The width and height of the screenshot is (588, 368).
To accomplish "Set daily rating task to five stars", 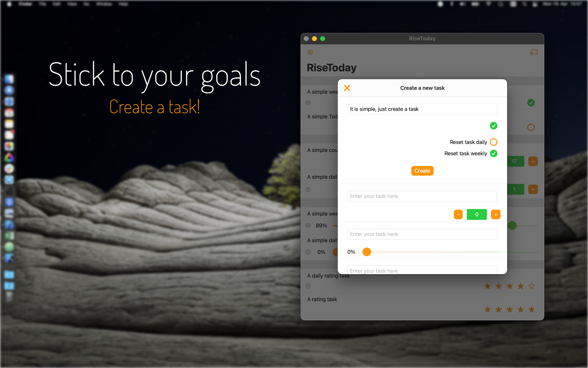I will point(532,286).
